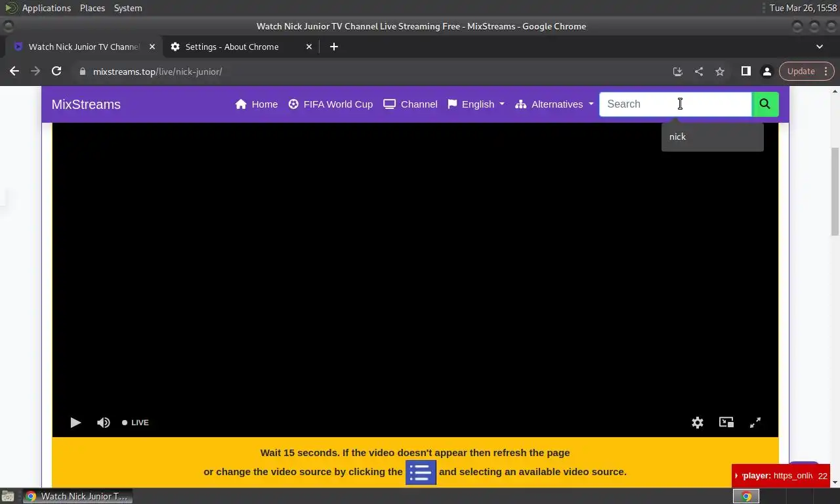The width and height of the screenshot is (840, 504).
Task: Open Chrome's three-dot menu
Action: pyautogui.click(x=827, y=71)
